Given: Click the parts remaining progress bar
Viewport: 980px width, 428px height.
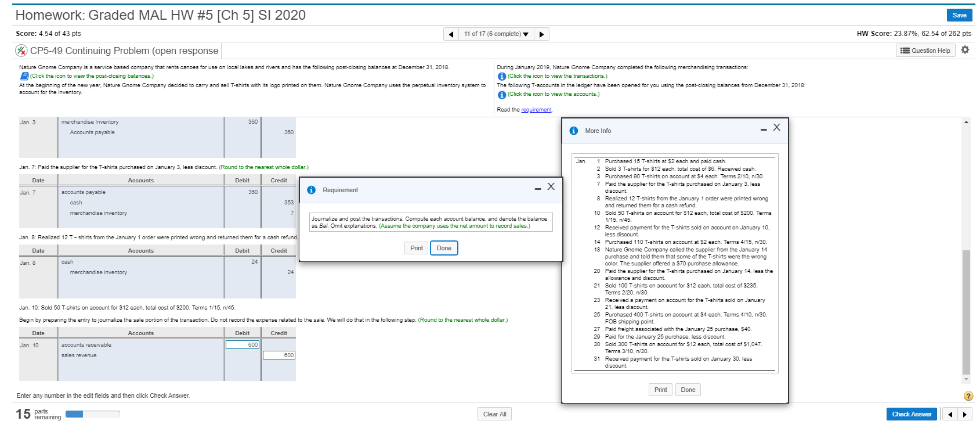Looking at the screenshot, I should [92, 414].
